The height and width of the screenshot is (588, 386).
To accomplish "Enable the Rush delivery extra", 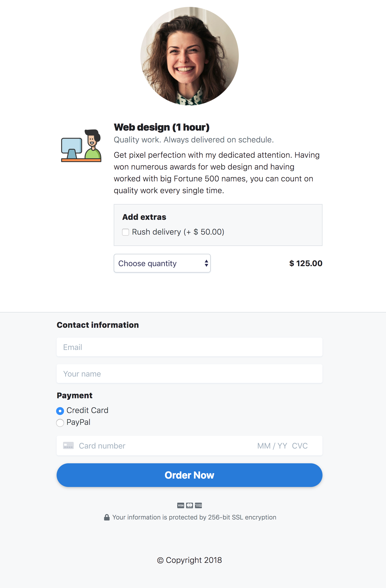I will click(126, 232).
